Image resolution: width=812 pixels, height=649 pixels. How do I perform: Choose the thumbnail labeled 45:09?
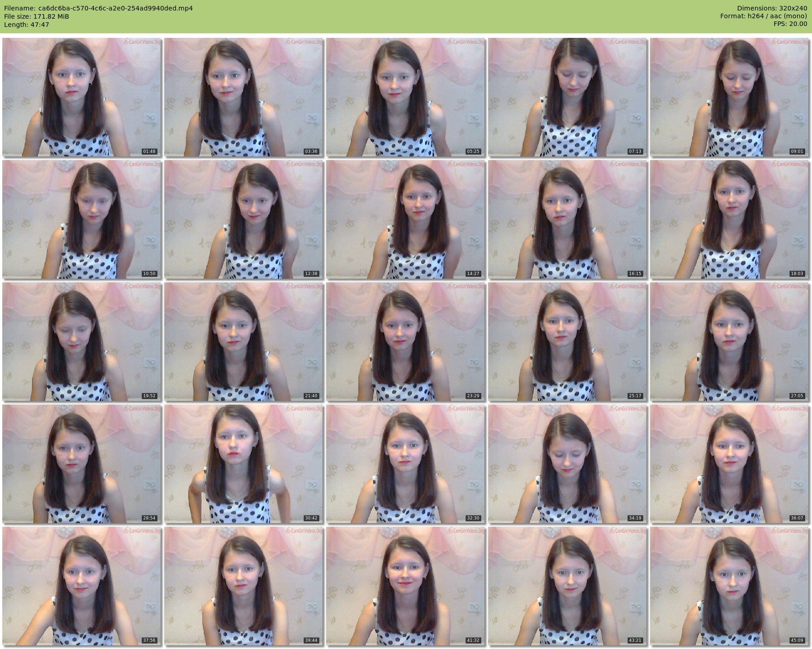point(729,586)
